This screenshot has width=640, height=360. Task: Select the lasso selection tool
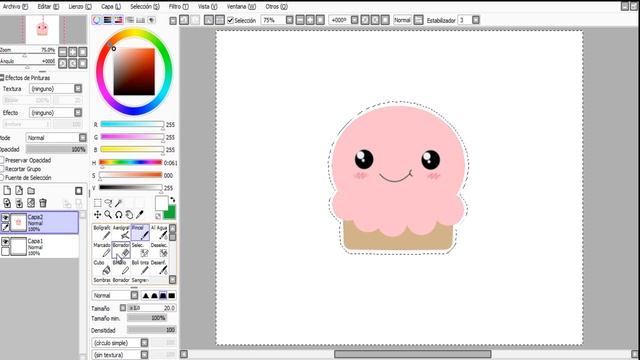108,203
